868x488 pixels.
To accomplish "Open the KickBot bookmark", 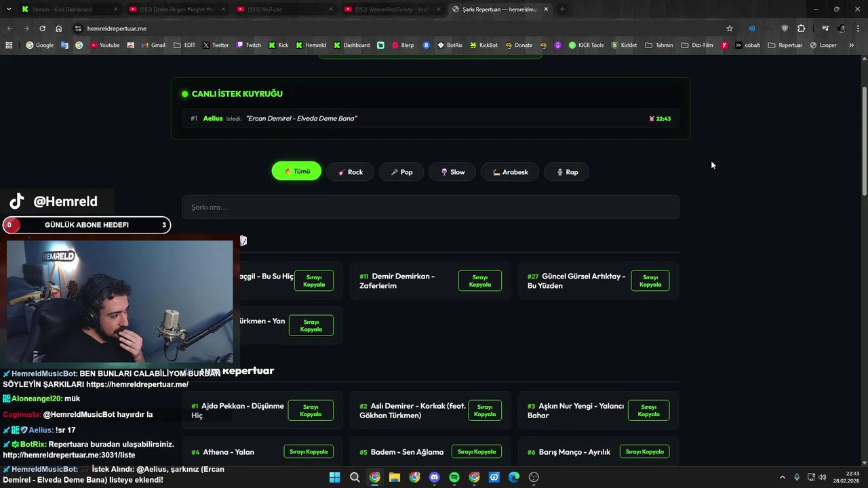I will pos(484,45).
